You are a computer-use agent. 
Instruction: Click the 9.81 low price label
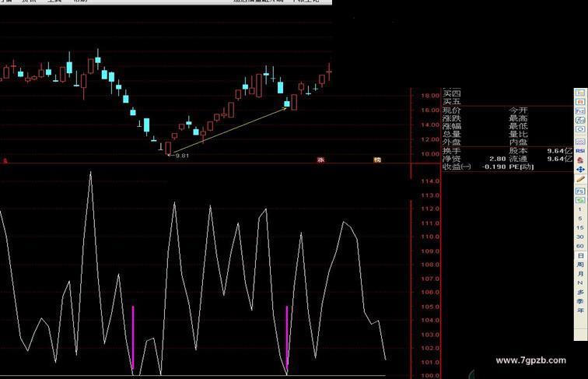tap(182, 156)
